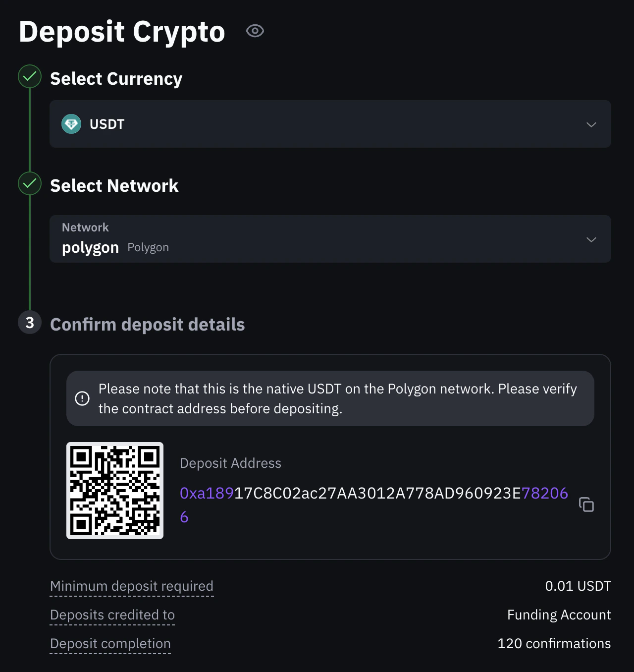
Task: Click the step 3 circle badge
Action: (29, 322)
